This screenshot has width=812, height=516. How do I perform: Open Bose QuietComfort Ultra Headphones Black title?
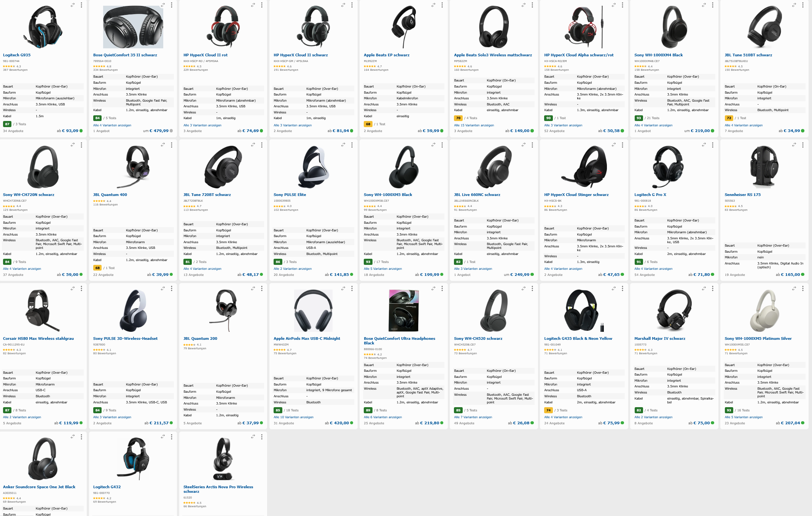click(399, 341)
